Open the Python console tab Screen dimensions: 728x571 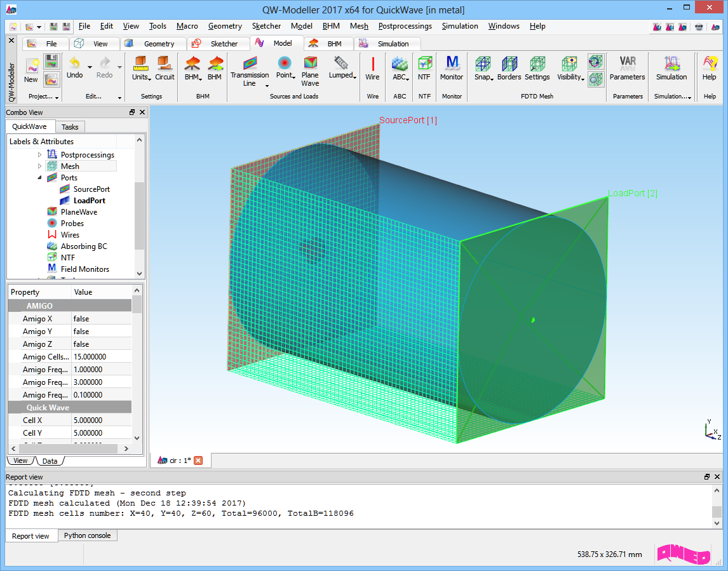87,535
